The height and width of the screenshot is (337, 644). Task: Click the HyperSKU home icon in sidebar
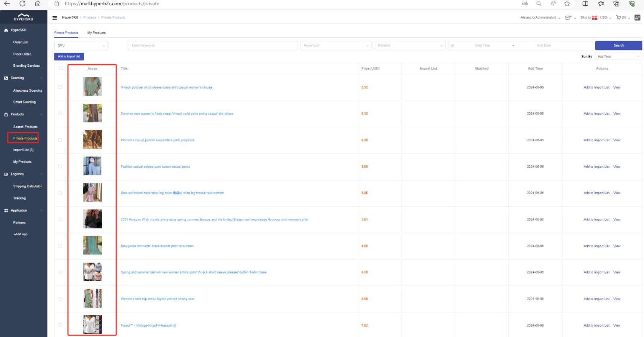[6, 30]
